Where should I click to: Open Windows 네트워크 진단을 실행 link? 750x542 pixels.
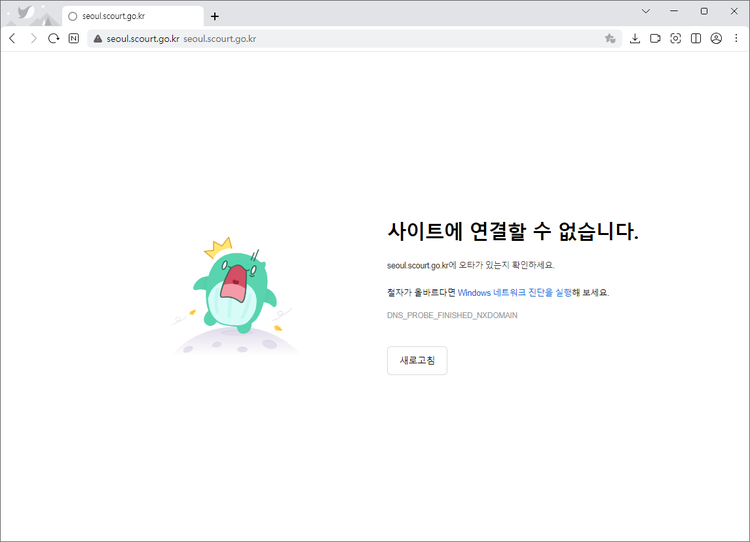coord(515,292)
